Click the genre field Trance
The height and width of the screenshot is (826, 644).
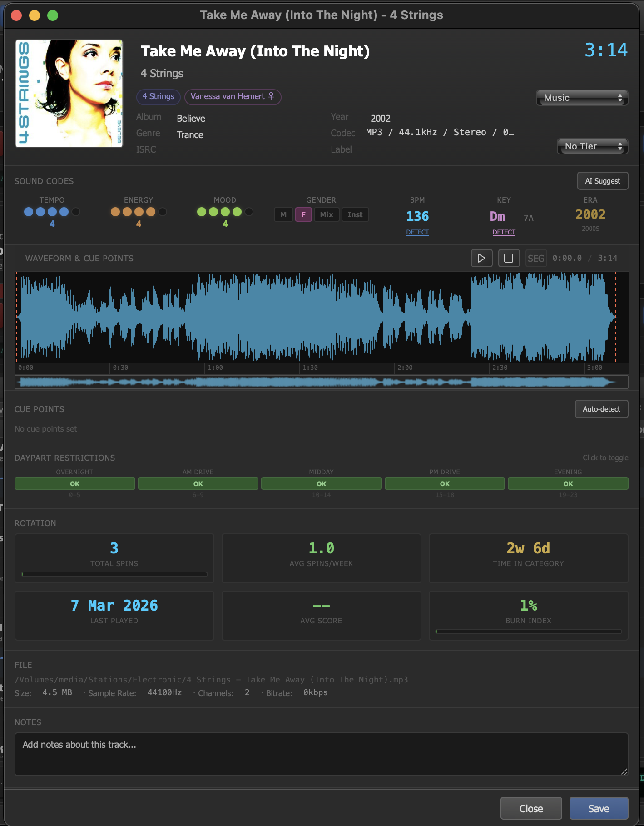click(190, 135)
